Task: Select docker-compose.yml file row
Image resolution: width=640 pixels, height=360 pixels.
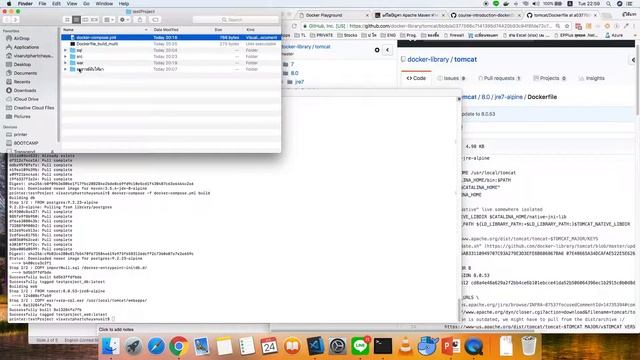Action: (x=171, y=38)
